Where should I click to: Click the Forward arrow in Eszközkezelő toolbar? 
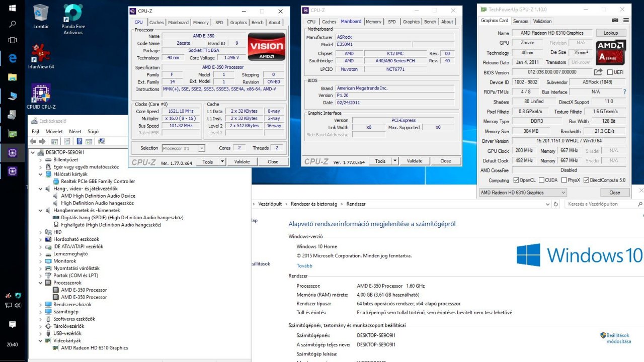[42, 141]
